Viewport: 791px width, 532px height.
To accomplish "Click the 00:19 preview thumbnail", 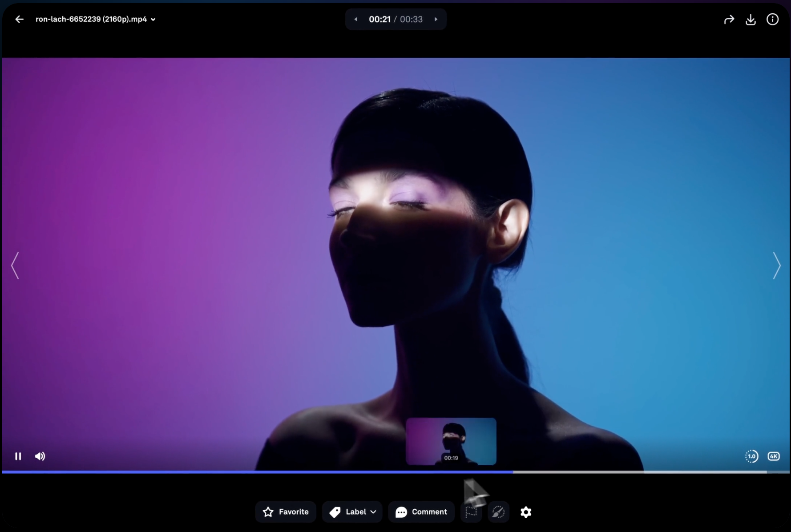I will pyautogui.click(x=451, y=442).
